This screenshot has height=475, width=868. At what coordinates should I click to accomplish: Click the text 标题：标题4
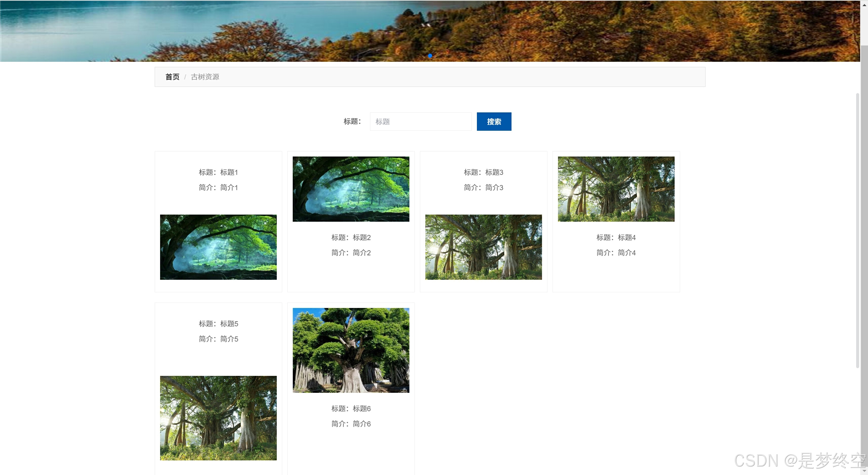tap(616, 238)
